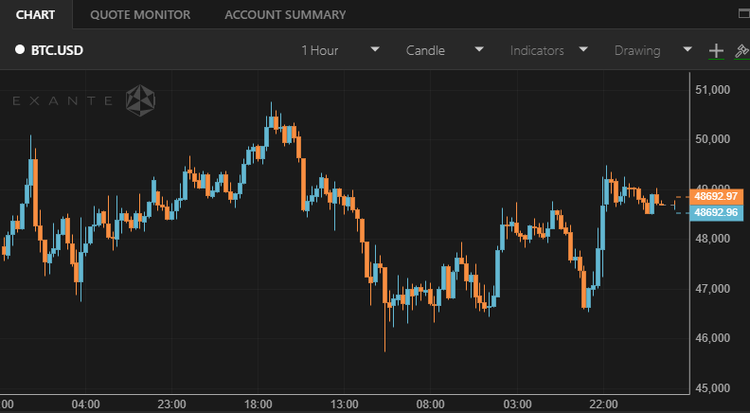Click the 22:00 marker on the time axis
This screenshot has width=750, height=413.
pos(604,404)
